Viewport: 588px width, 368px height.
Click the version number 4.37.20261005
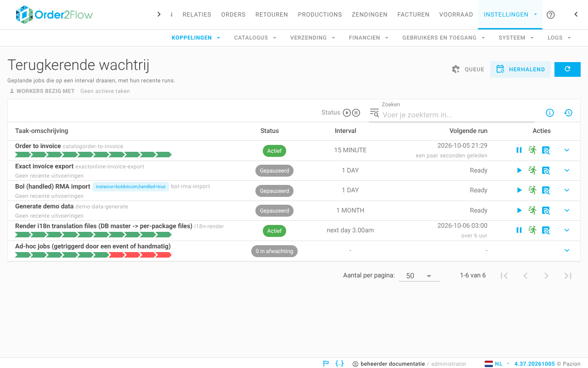534,364
